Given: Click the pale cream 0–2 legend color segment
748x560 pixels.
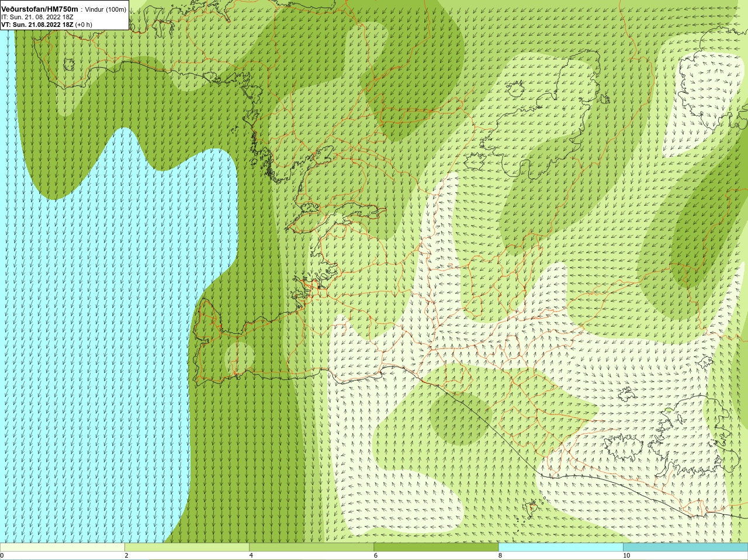Looking at the screenshot, I should 63,547.
